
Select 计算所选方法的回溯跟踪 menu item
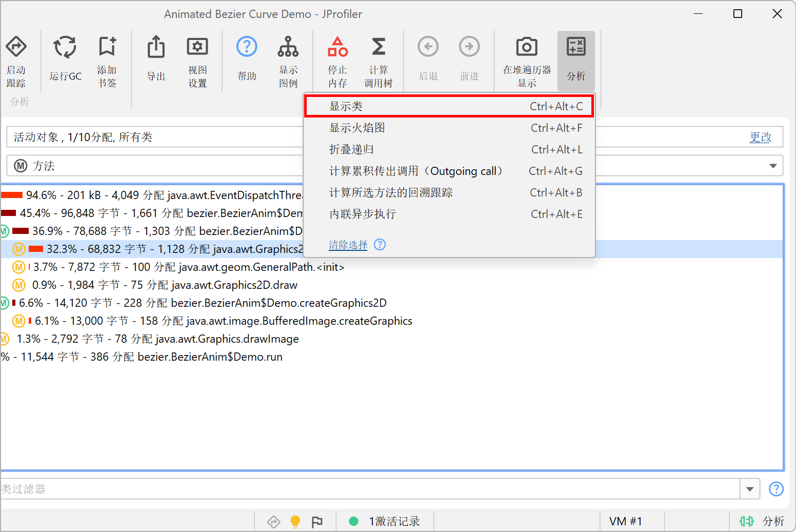tap(449, 192)
